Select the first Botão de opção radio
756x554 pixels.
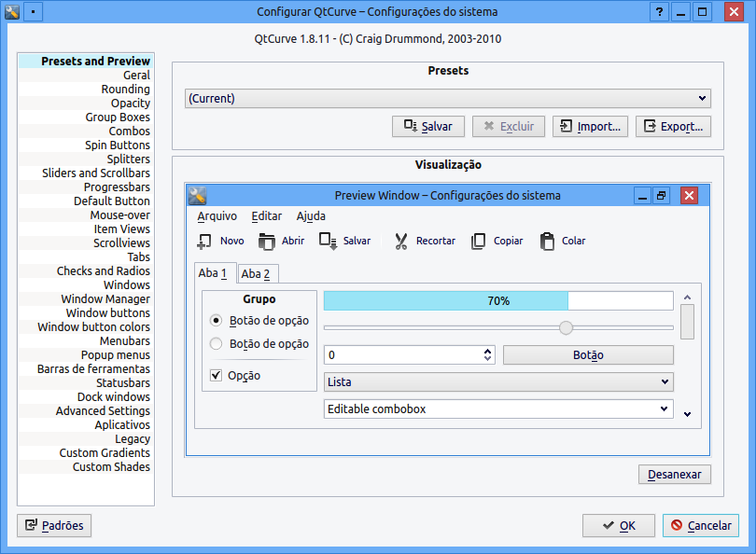pyautogui.click(x=216, y=320)
